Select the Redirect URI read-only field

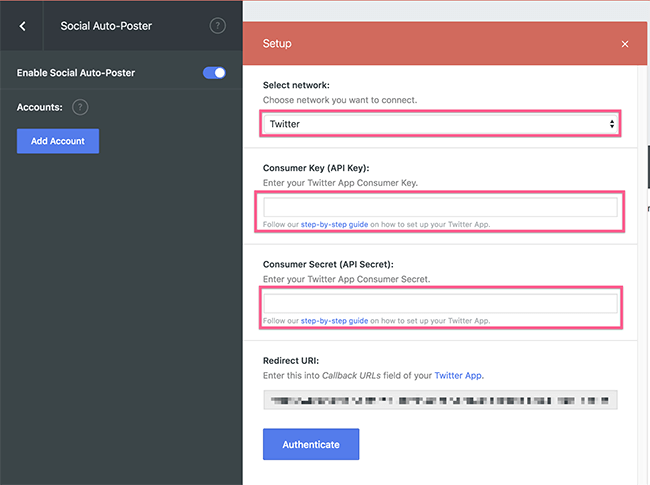coord(440,400)
